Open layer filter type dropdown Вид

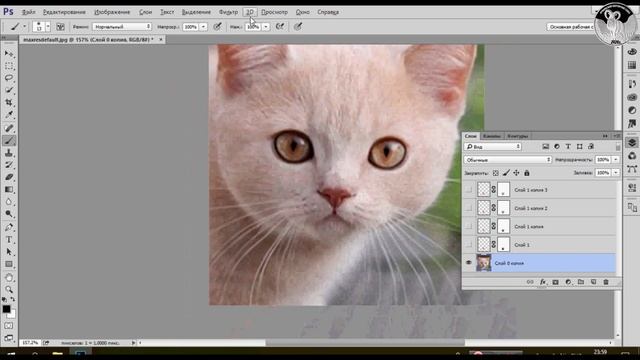pos(493,147)
